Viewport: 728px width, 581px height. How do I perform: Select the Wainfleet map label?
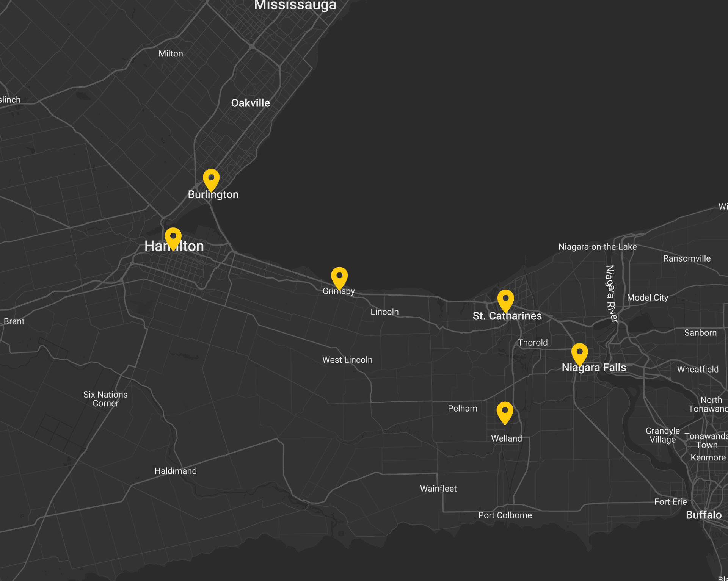coord(438,489)
